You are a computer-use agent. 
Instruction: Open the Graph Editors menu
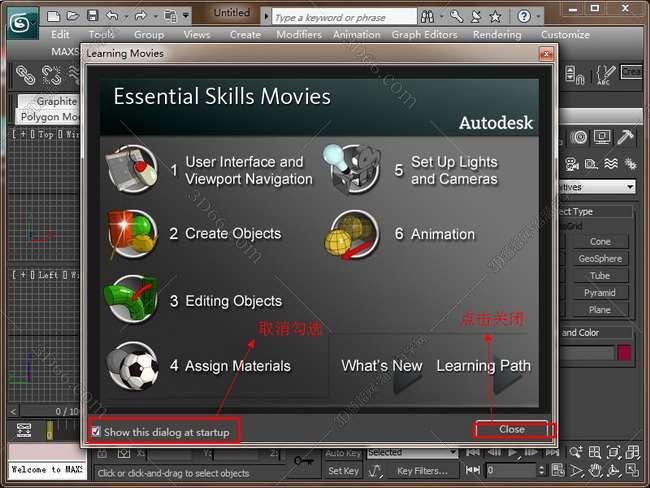(425, 34)
